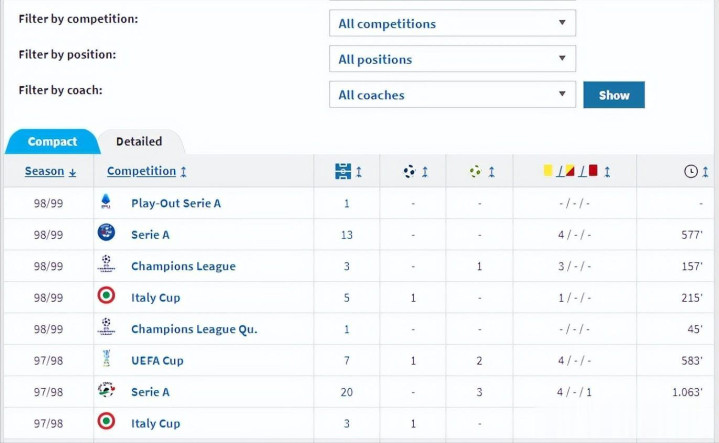The width and height of the screenshot is (719, 443).
Task: Open the 97/98 Serie A link
Action: [x=150, y=392]
